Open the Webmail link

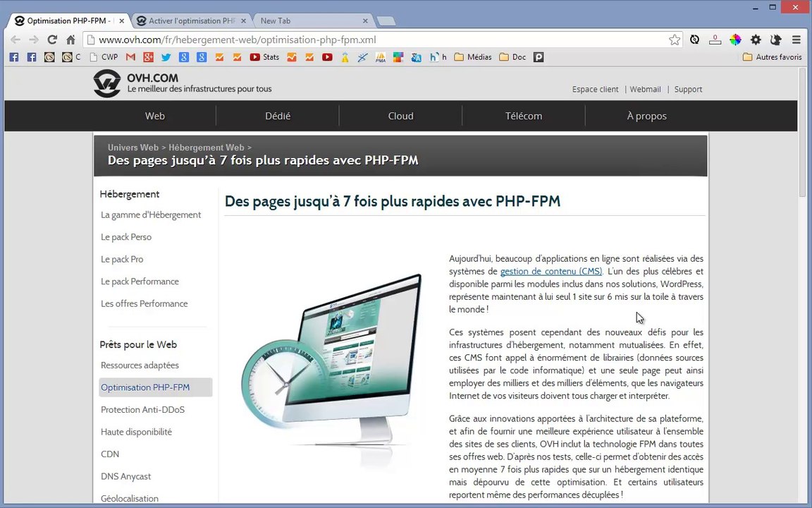645,89
